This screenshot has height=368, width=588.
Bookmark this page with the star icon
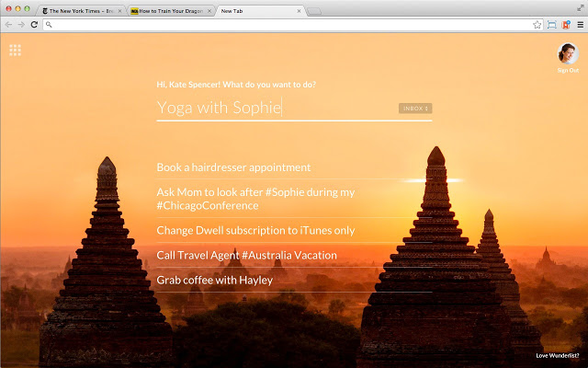pos(537,25)
